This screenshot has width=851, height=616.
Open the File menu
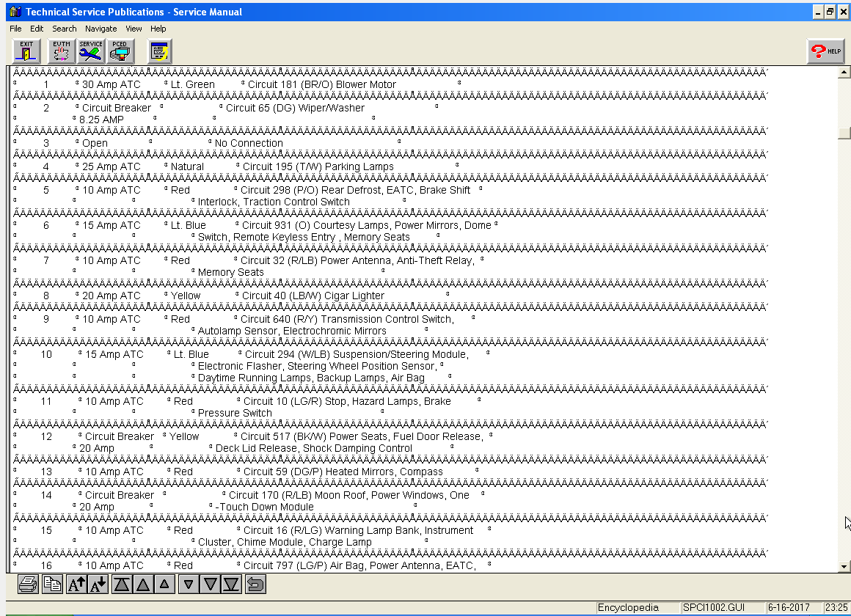tap(15, 29)
